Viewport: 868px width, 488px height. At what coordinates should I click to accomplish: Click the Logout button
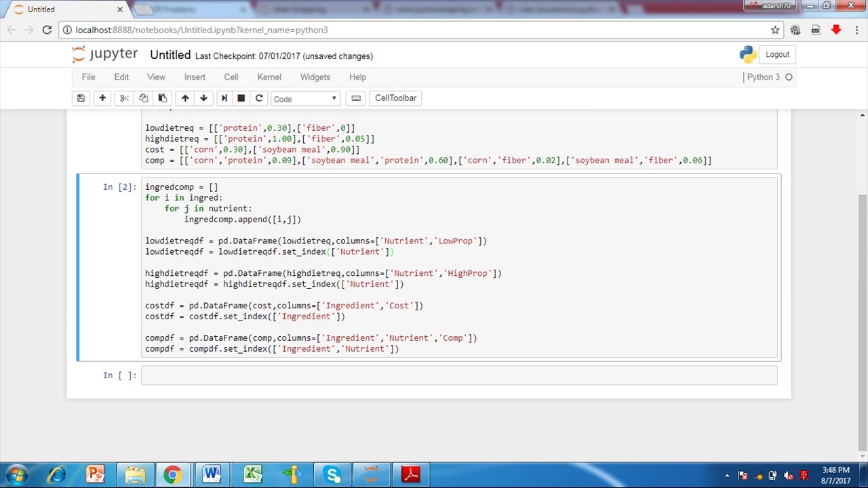coord(777,55)
